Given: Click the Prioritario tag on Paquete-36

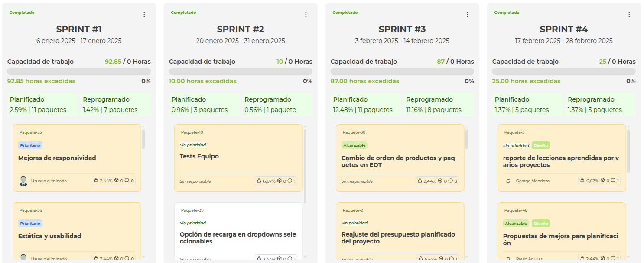Looking at the screenshot, I should [30, 223].
